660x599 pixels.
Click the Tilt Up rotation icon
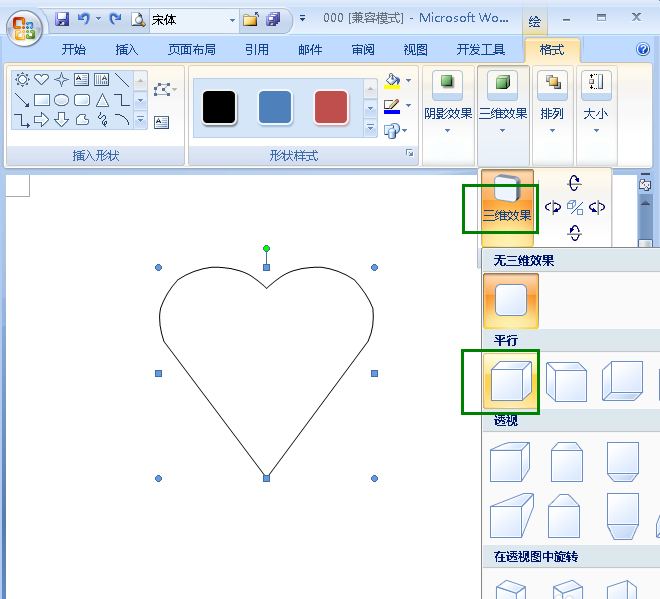574,183
